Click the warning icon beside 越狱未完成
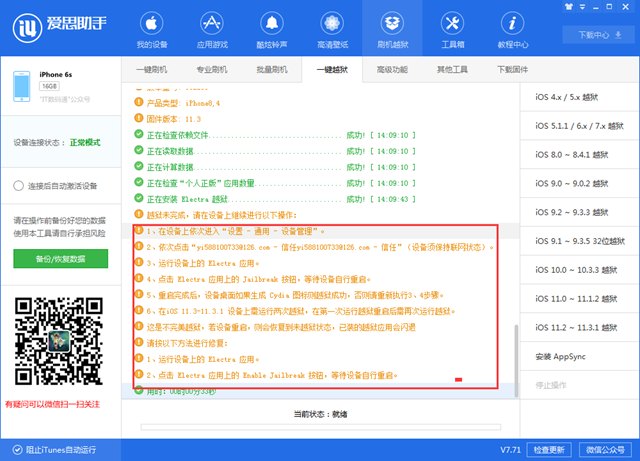 [x=139, y=214]
